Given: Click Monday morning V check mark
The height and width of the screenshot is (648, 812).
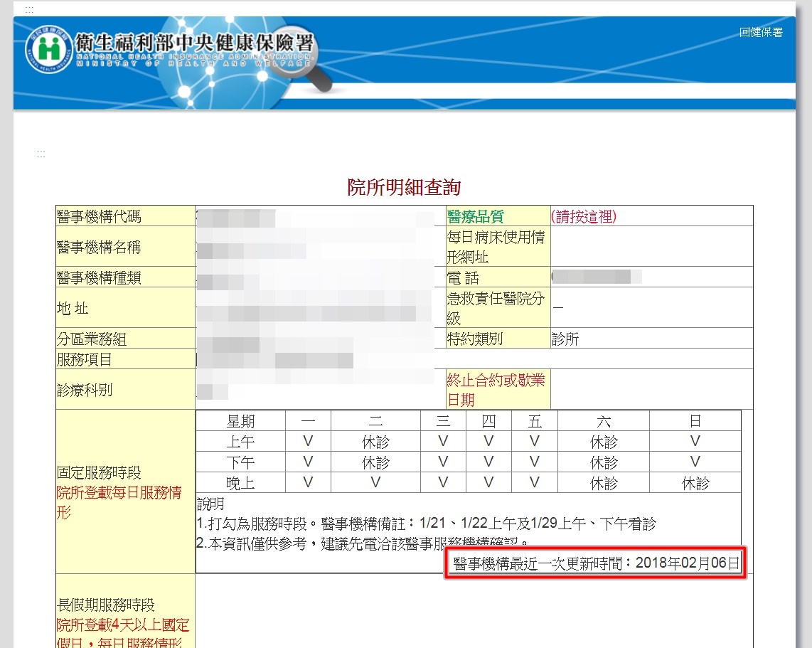Looking at the screenshot, I should 308,442.
